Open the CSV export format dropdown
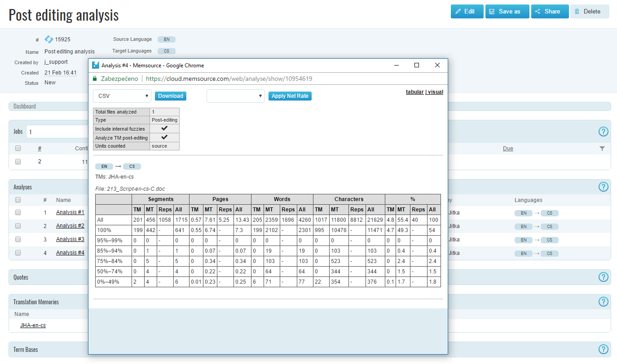 pyautogui.click(x=122, y=96)
